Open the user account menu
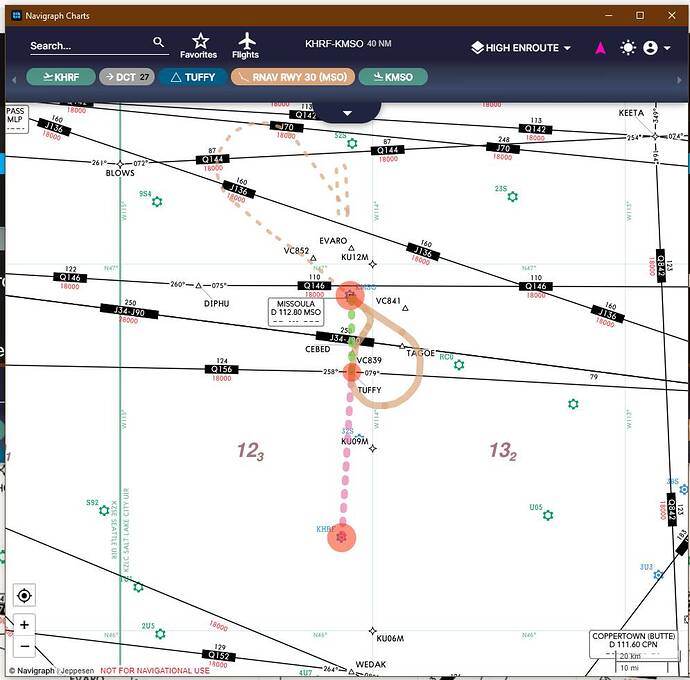 point(655,48)
